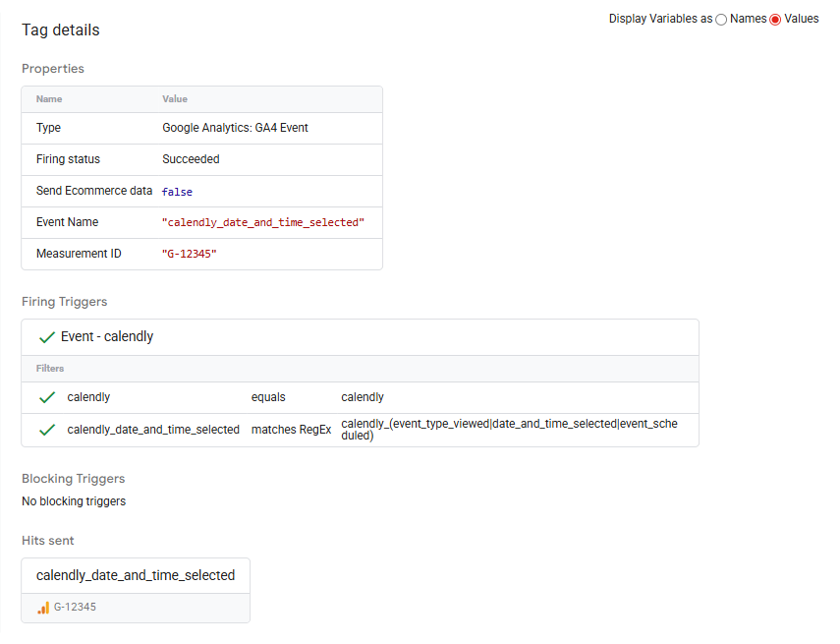Click the Measurement ID "G-12345" value
This screenshot has width=840, height=644.
[190, 255]
